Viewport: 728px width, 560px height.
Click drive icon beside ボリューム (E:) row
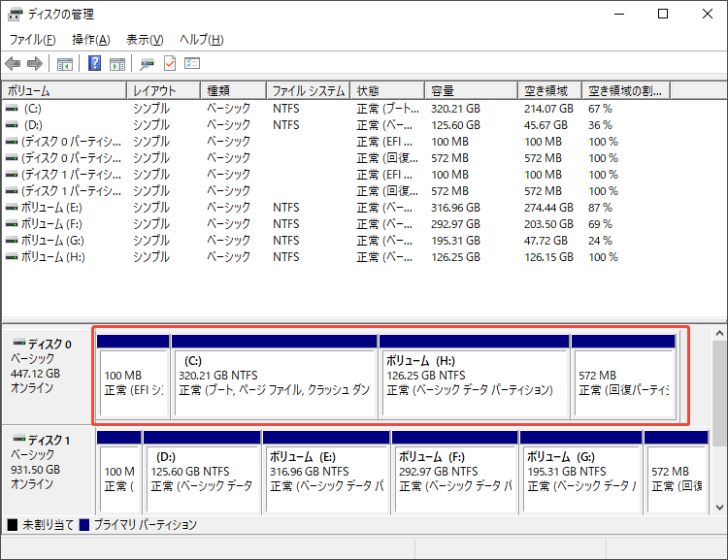[12, 208]
